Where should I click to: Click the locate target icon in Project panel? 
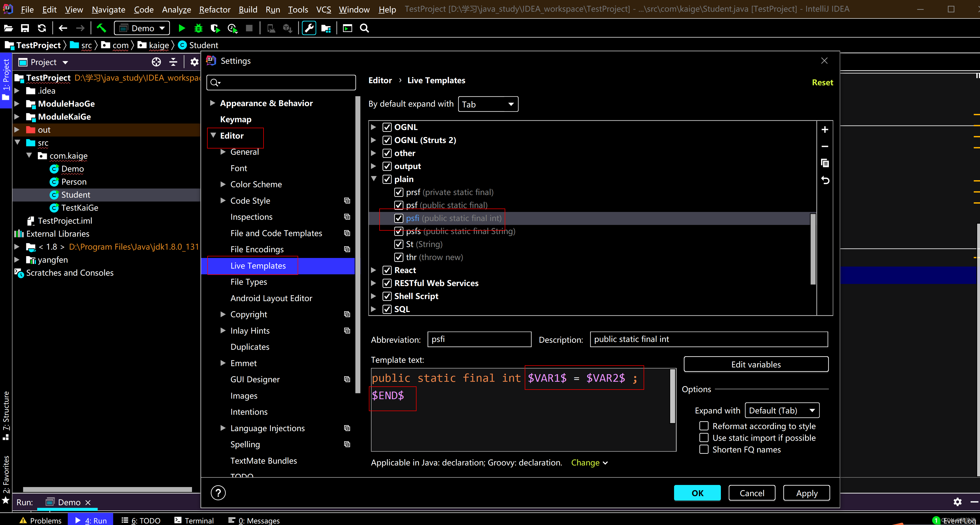(156, 62)
